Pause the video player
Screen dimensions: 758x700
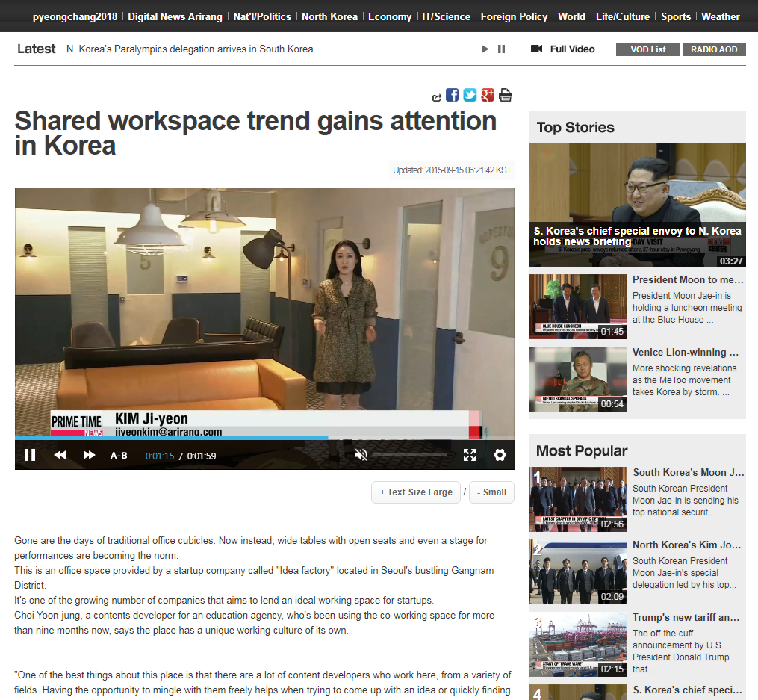pos(30,455)
